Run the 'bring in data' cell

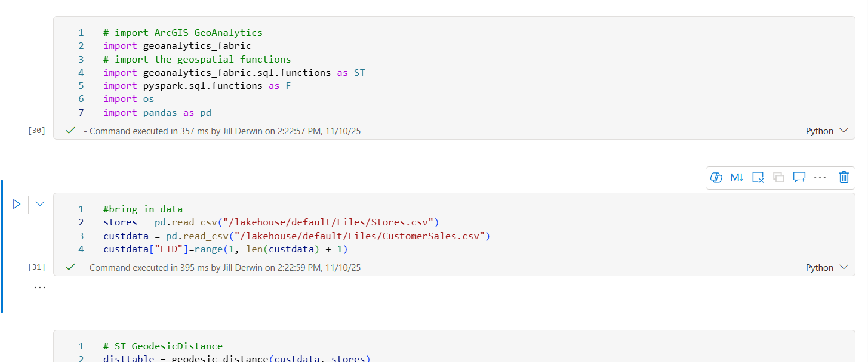click(17, 203)
